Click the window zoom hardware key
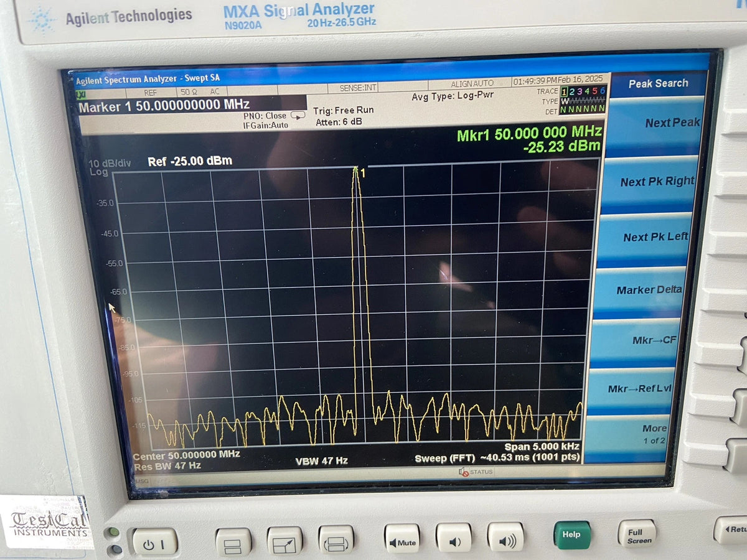The width and height of the screenshot is (747, 560). point(284,541)
